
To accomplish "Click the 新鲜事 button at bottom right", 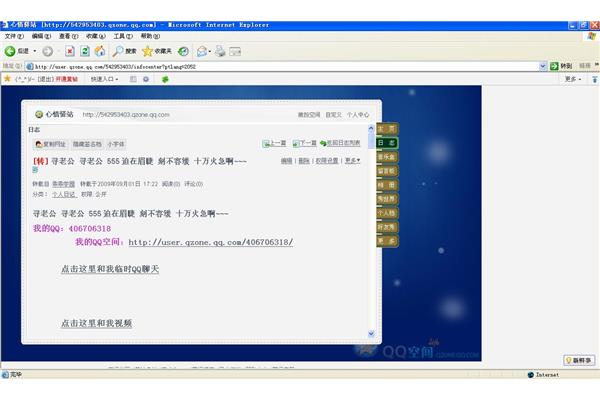I will click(x=579, y=360).
